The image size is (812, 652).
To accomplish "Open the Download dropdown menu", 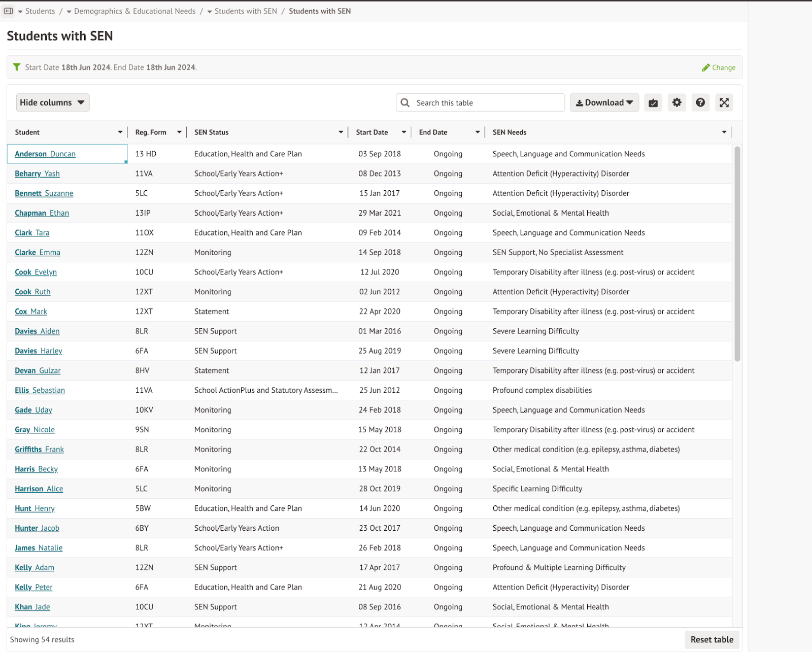I will [x=604, y=102].
